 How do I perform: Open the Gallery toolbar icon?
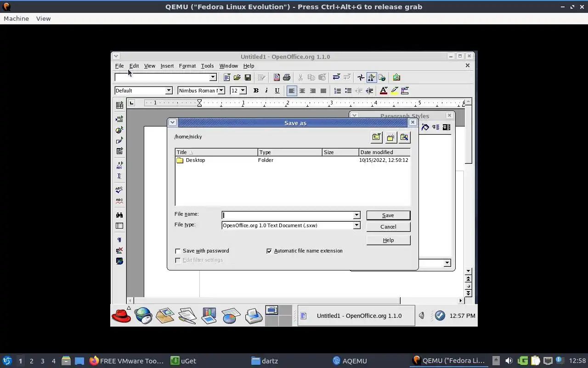396,77
